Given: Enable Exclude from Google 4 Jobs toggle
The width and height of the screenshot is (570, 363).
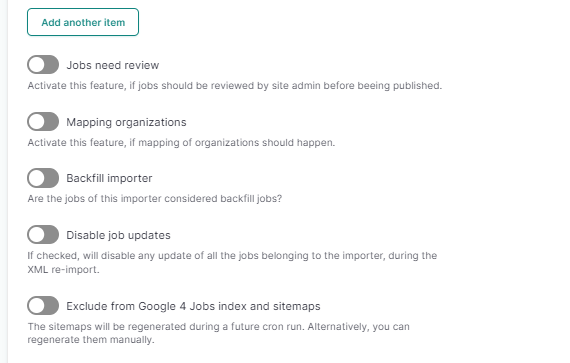Looking at the screenshot, I should coord(43,306).
